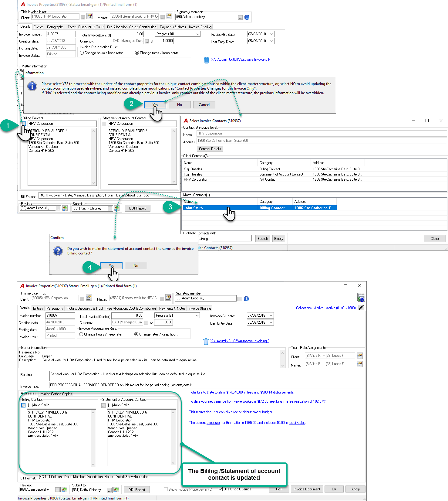
Task: Switch to Invoice Sharing tab in lower window
Action: tap(200, 308)
